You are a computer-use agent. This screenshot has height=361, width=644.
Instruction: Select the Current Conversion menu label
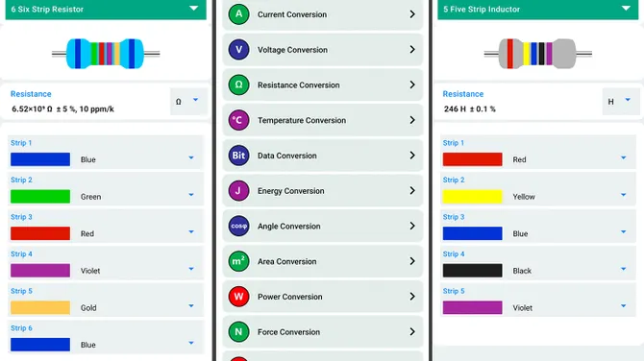tap(292, 14)
